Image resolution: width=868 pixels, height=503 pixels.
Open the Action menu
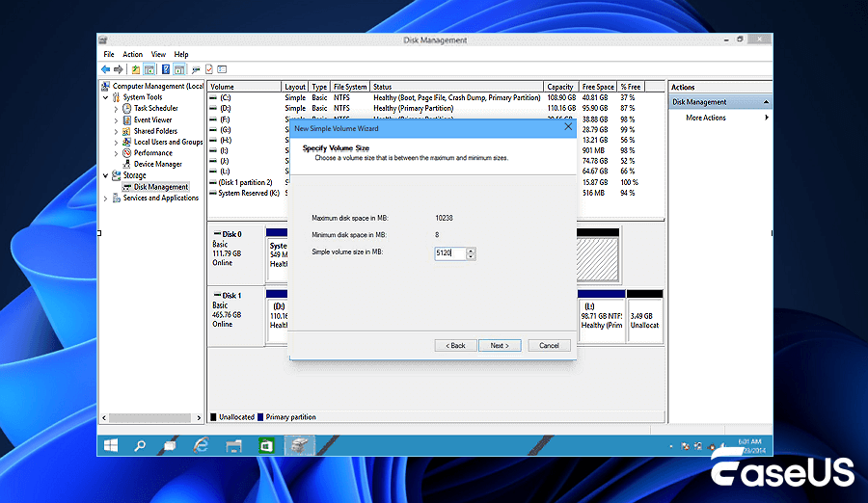click(132, 54)
